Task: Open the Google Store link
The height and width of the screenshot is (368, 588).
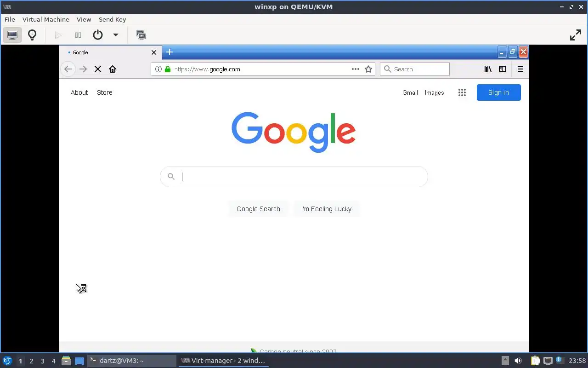Action: point(105,92)
